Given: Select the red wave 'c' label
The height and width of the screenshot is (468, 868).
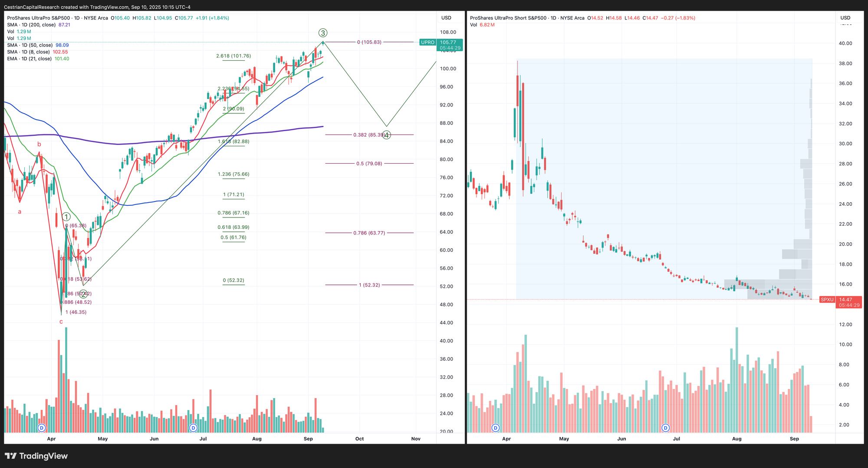Looking at the screenshot, I should point(61,322).
